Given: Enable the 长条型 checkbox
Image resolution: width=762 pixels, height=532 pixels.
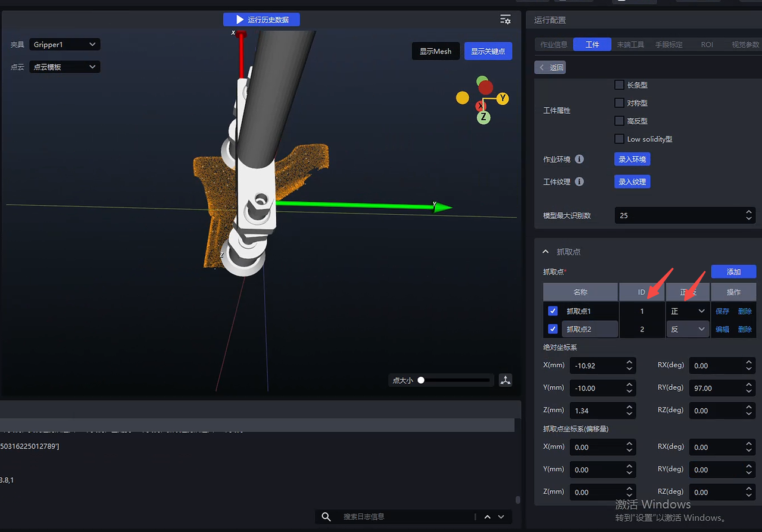Looking at the screenshot, I should [619, 85].
